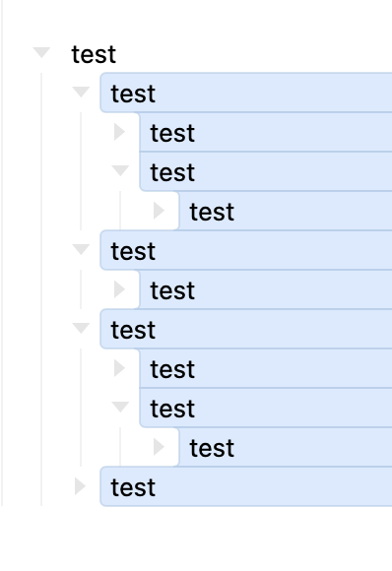Expand the deepest test item in first branch

[x=159, y=211]
